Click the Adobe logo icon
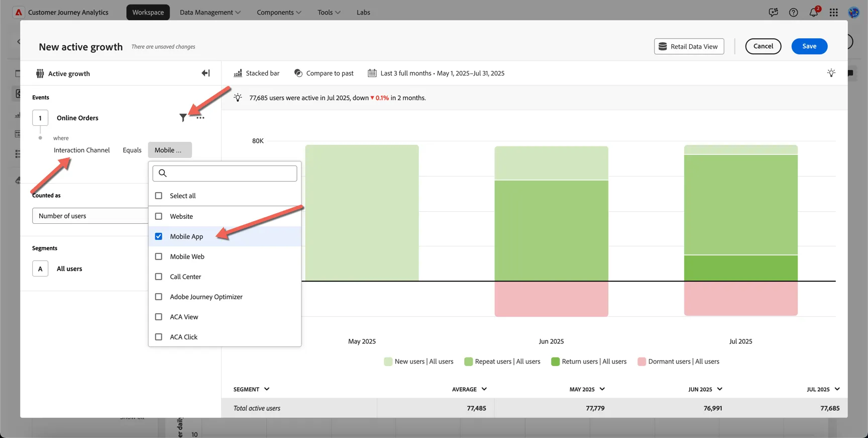Viewport: 868px width, 438px height. click(x=19, y=12)
